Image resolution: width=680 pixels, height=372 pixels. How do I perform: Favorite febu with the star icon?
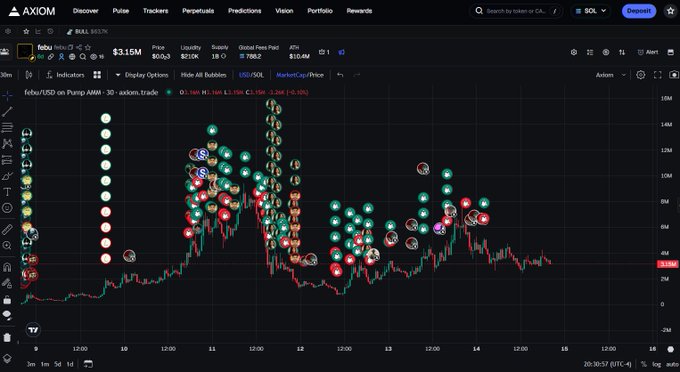point(88,47)
